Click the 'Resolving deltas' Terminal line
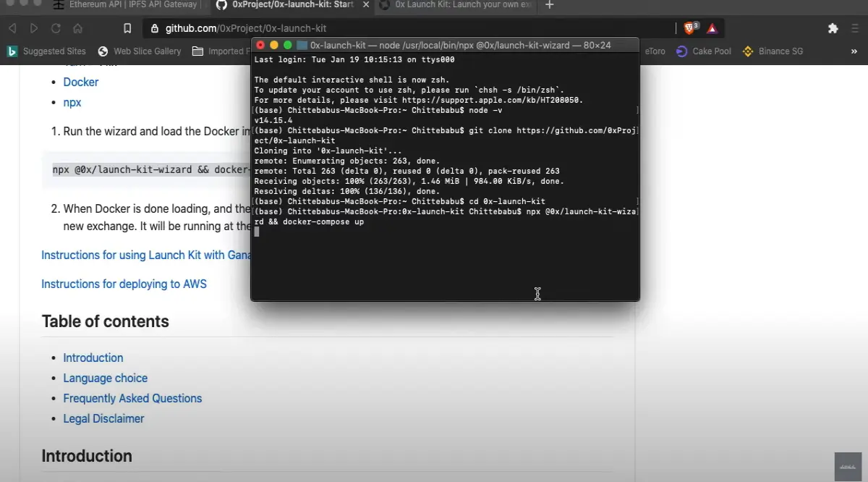The width and height of the screenshot is (868, 482). 347,191
